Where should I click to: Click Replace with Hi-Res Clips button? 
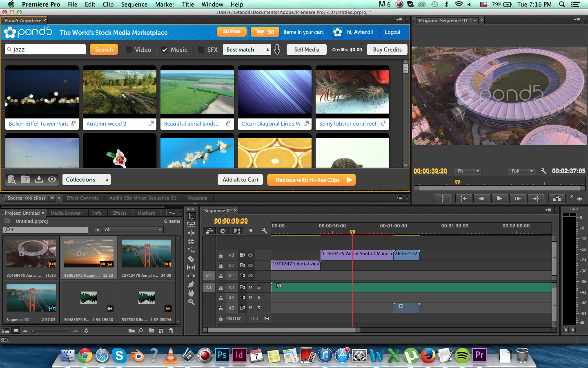(311, 180)
